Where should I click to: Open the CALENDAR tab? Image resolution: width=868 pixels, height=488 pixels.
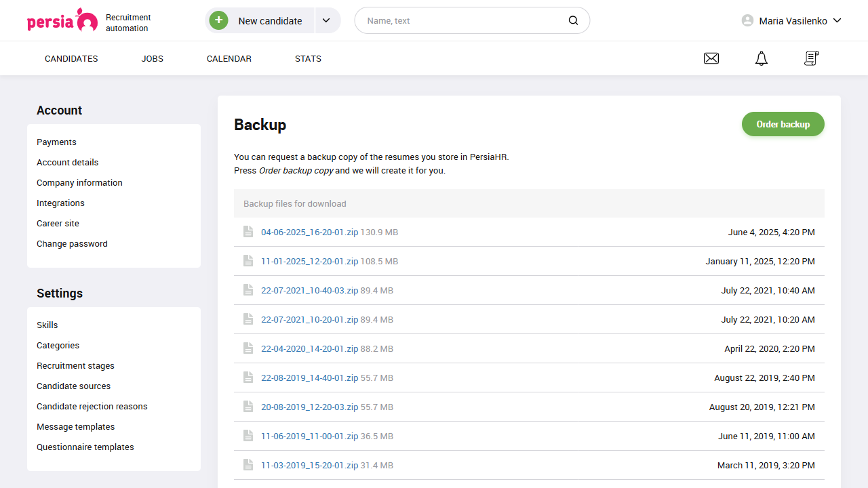coord(229,58)
